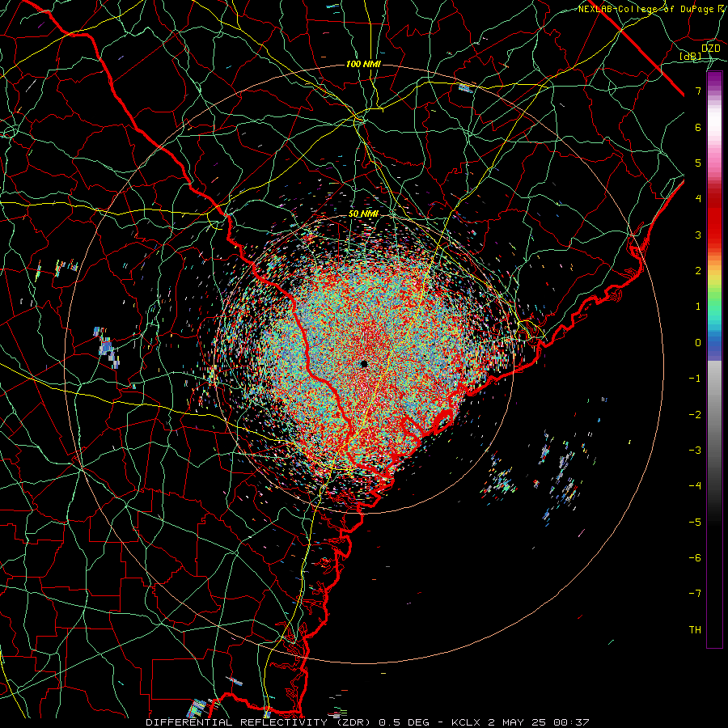Image resolution: width=728 pixels, height=728 pixels.
Task: Click the "5" value on the color scale
Action: 698,163
